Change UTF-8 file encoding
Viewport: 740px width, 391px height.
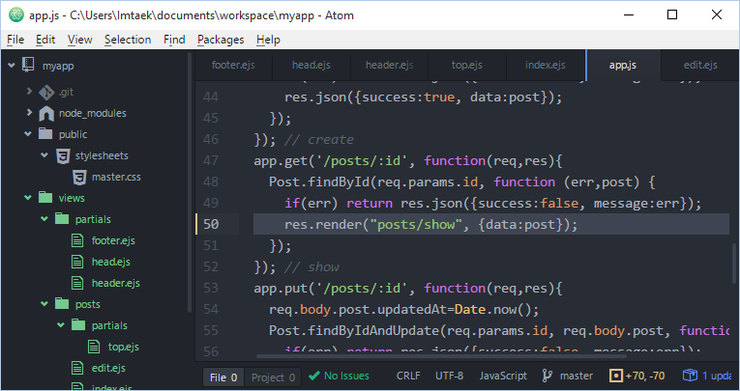point(449,376)
